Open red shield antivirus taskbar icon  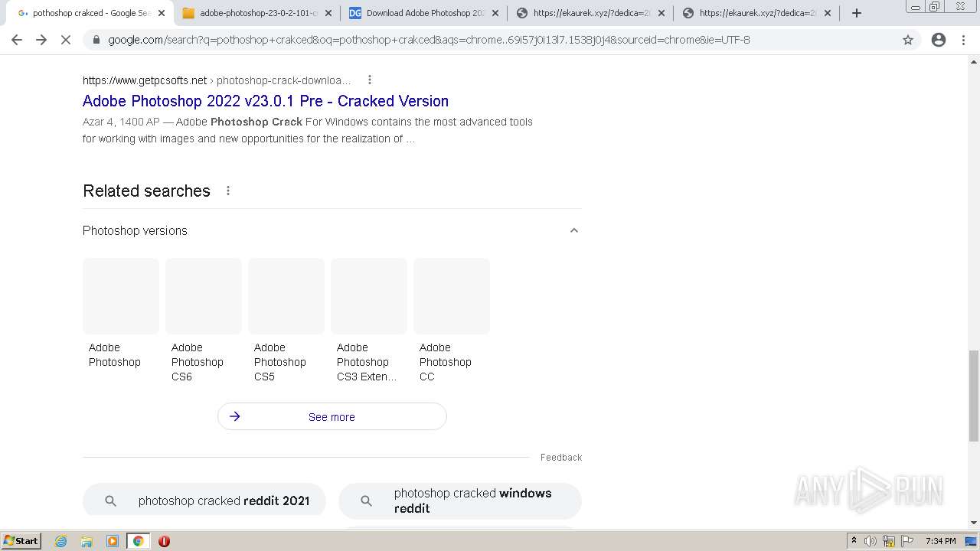tap(164, 541)
